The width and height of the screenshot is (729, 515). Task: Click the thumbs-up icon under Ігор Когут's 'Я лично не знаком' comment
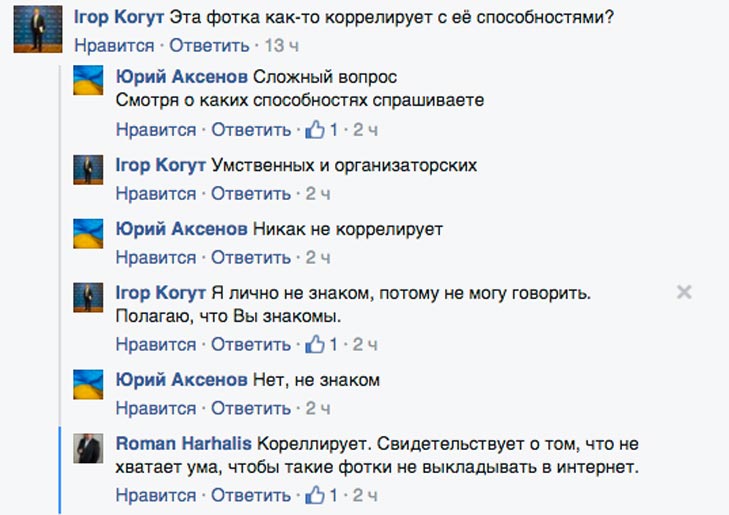[x=315, y=344]
